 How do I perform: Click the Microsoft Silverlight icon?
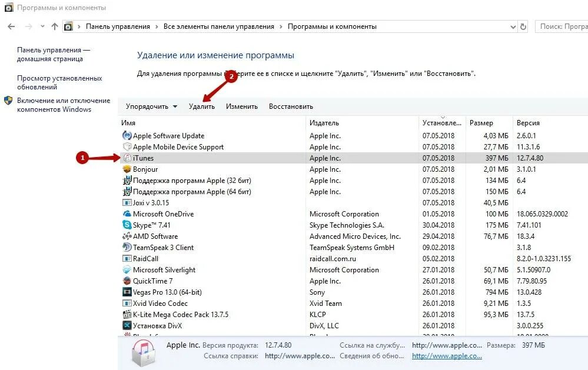click(x=127, y=270)
